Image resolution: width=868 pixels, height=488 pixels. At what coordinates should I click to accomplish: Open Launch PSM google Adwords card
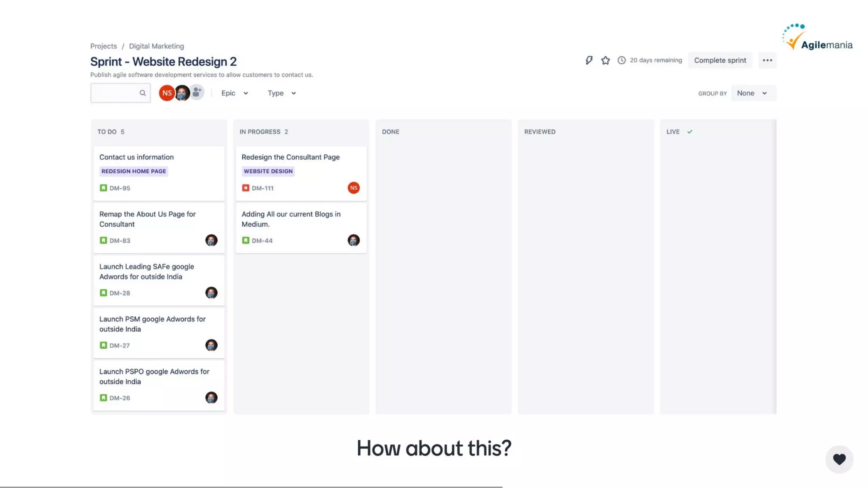tap(159, 333)
